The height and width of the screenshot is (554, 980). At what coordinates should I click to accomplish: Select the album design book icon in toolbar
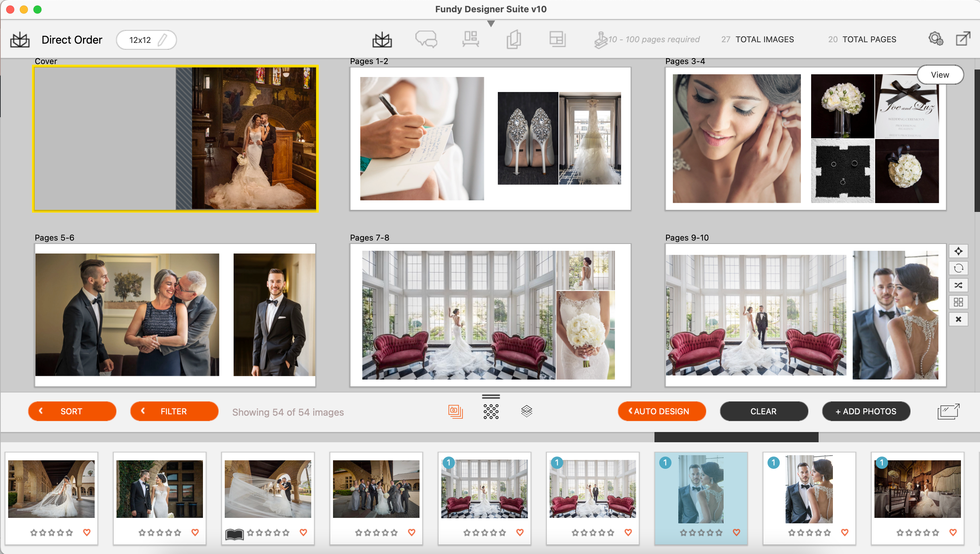(382, 39)
